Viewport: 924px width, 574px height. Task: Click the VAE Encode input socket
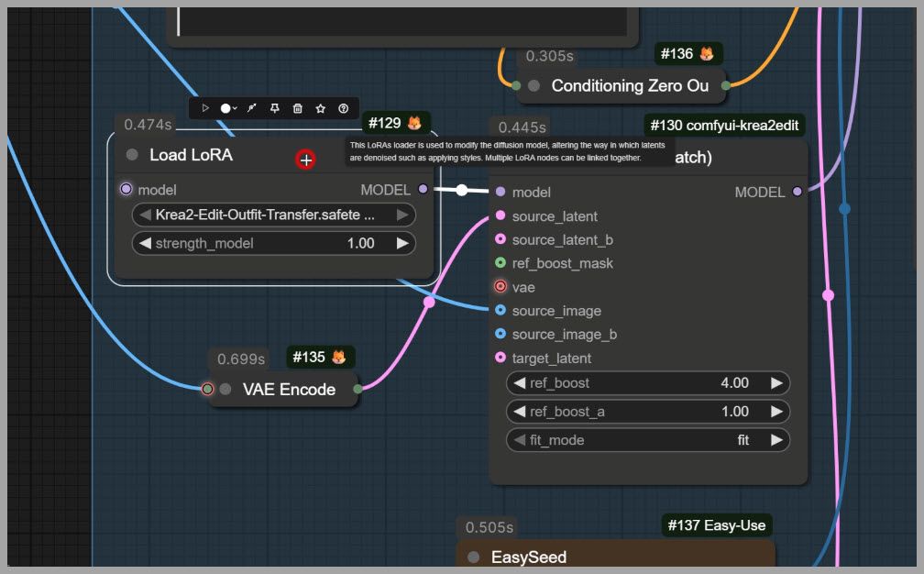click(207, 389)
